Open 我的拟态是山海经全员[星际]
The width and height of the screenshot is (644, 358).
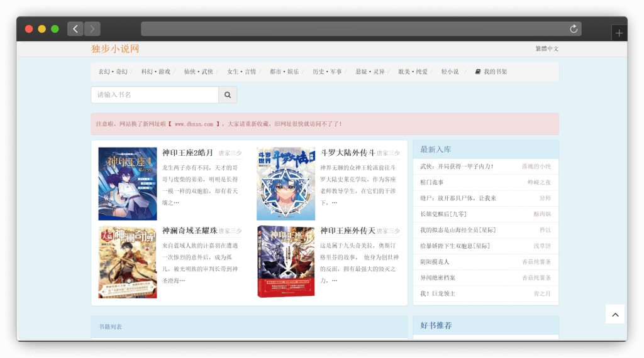[458, 230]
